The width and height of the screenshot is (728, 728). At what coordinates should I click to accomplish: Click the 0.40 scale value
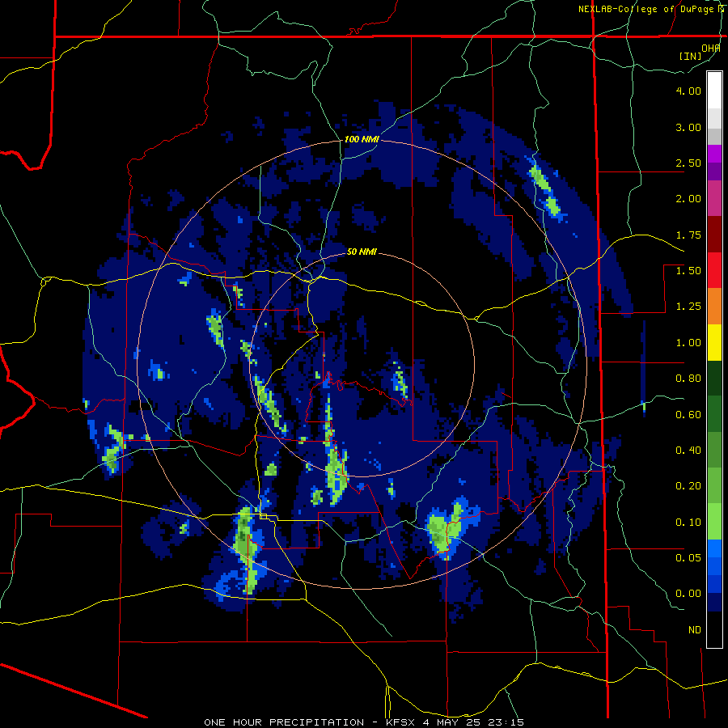click(688, 450)
